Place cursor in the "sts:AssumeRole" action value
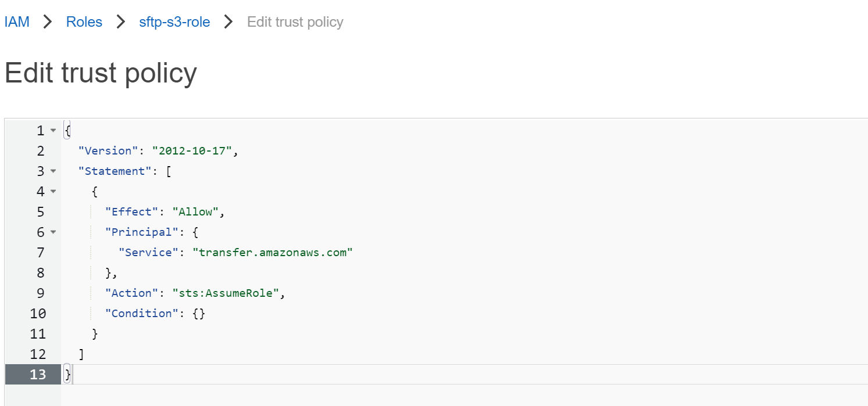Viewport: 868px width, 406px height. click(226, 293)
